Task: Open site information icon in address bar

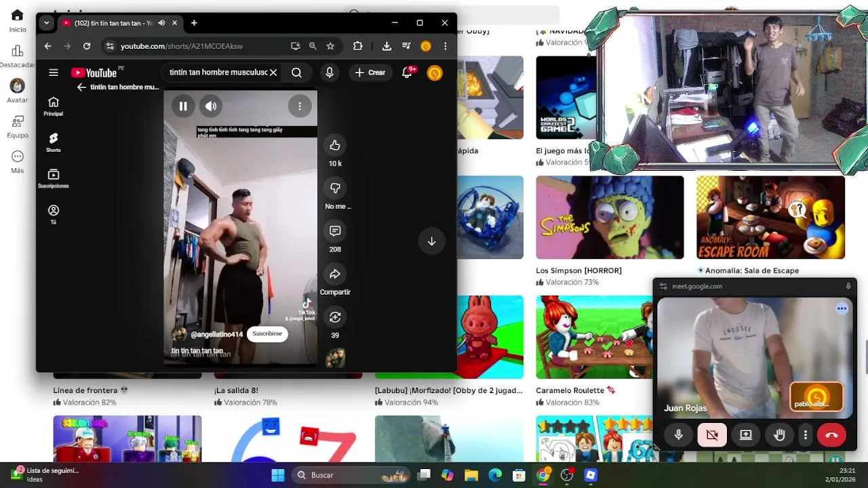Action: pos(110,46)
